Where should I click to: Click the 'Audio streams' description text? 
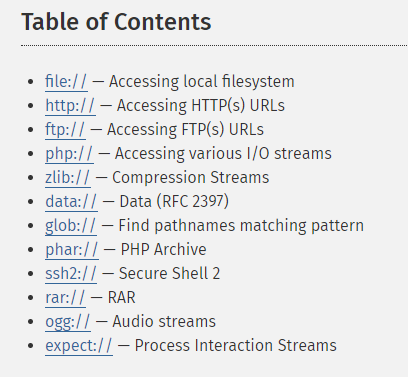coord(164,322)
